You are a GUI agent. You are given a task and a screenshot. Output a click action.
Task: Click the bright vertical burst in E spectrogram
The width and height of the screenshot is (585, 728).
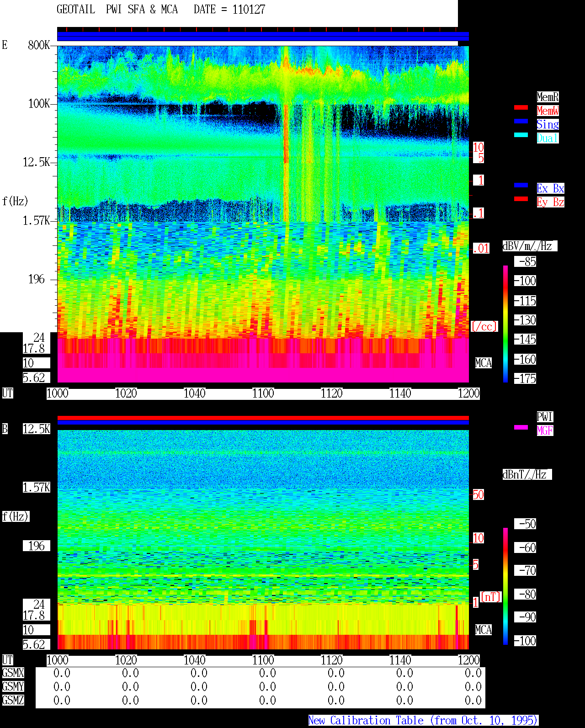[x=287, y=133]
